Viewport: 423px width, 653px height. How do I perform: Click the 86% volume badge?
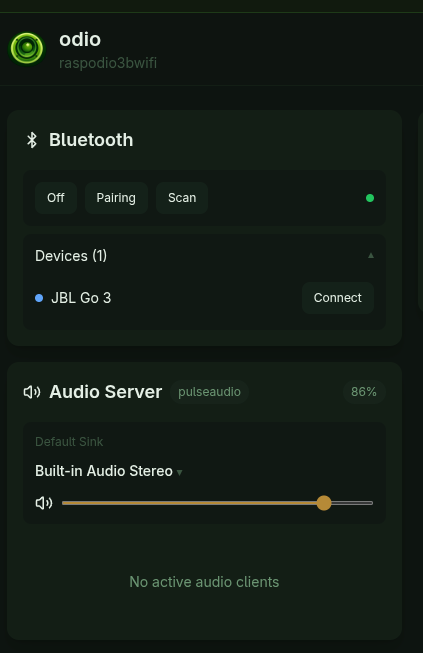pyautogui.click(x=364, y=392)
